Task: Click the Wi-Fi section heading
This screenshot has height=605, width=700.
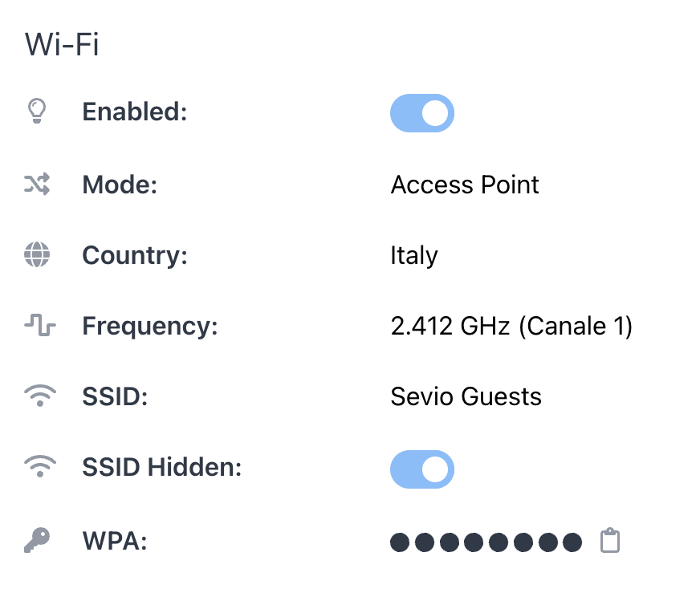Action: (x=62, y=45)
